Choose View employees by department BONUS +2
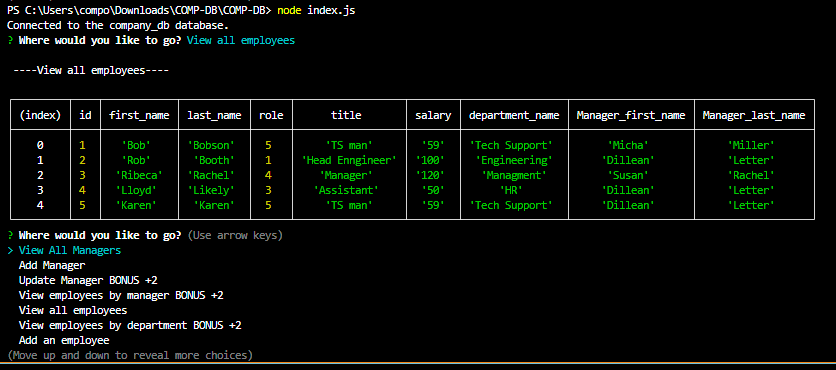 130,325
